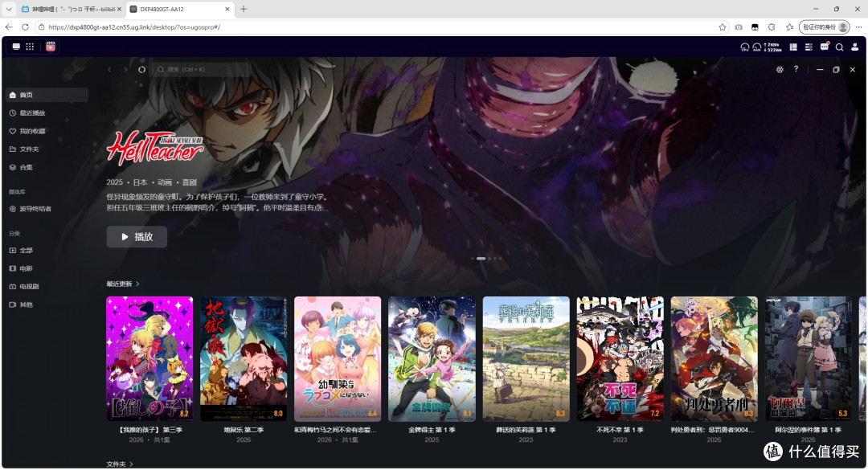
Task: Click the 金牌得主 第 1 季 title text
Action: pyautogui.click(x=432, y=430)
